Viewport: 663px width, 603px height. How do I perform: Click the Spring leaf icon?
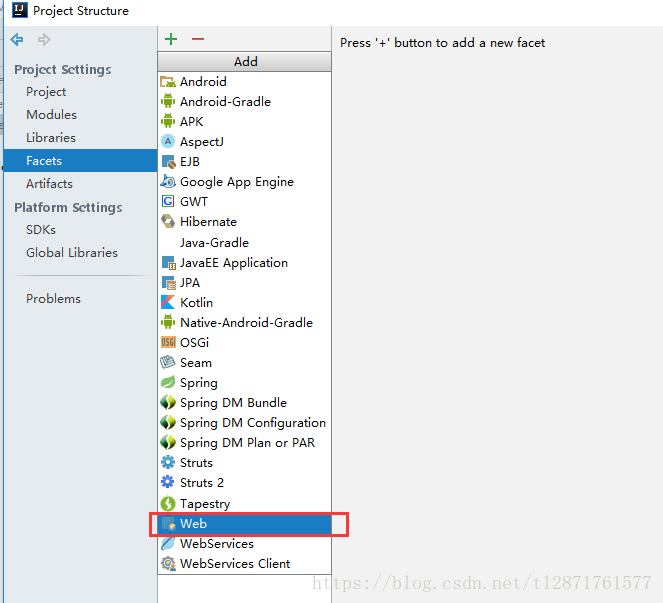168,383
